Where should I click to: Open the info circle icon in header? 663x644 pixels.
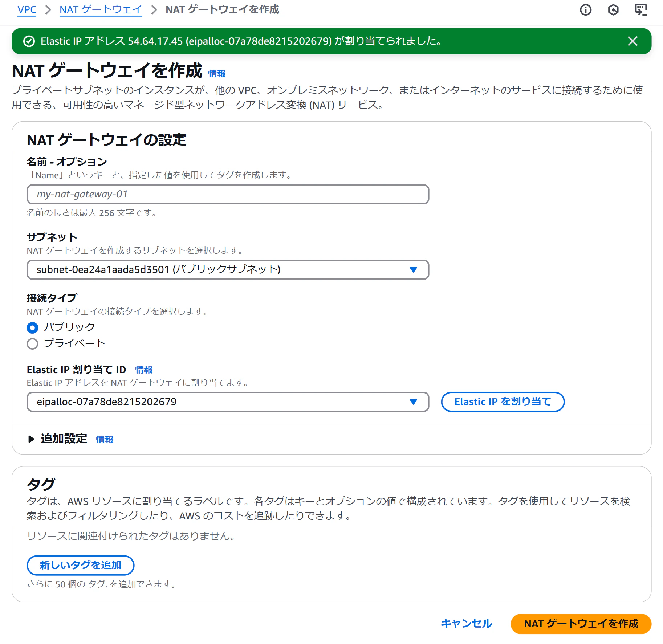tap(585, 10)
